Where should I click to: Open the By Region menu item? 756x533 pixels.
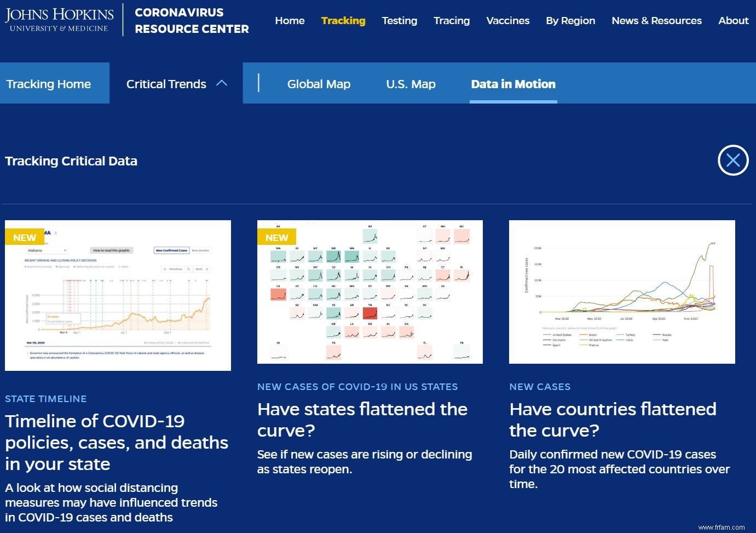pos(570,21)
